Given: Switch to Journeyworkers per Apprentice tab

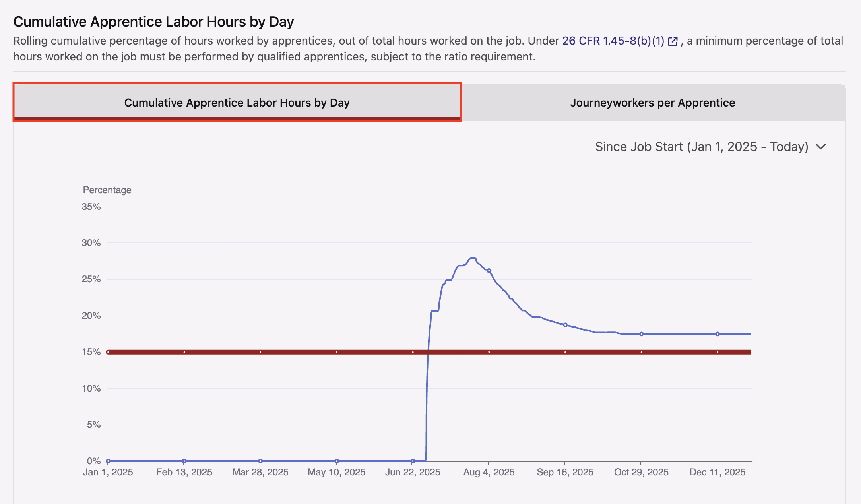Looking at the screenshot, I should pyautogui.click(x=653, y=102).
